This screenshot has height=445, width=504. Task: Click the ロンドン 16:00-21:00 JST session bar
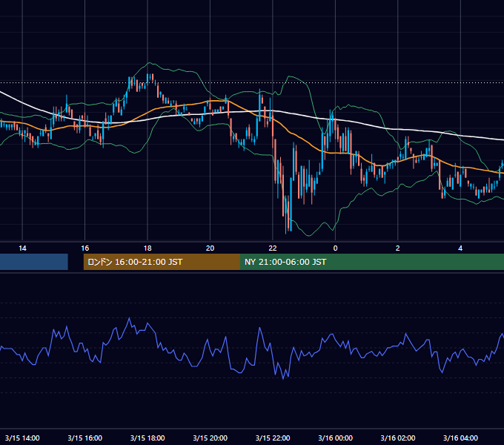[162, 262]
